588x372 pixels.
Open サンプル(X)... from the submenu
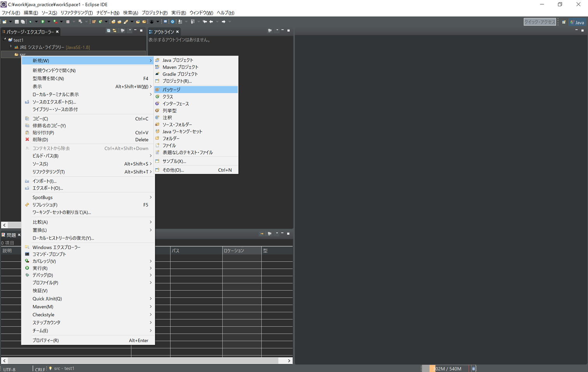[196, 161]
